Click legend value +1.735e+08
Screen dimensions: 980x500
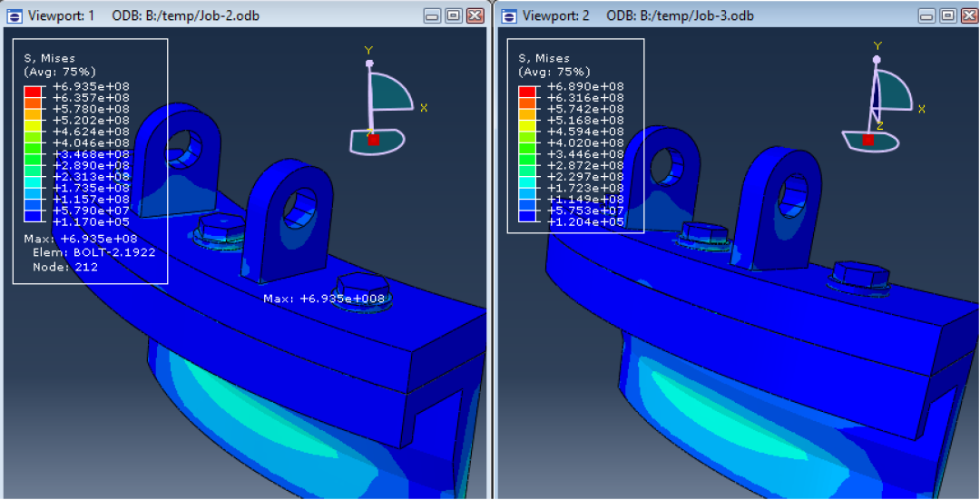point(92,188)
